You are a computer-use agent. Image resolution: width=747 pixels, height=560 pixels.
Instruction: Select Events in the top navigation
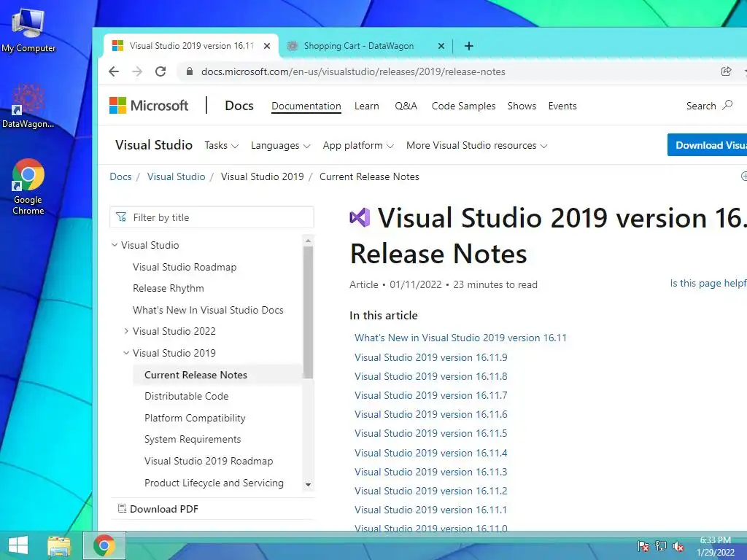(x=562, y=106)
